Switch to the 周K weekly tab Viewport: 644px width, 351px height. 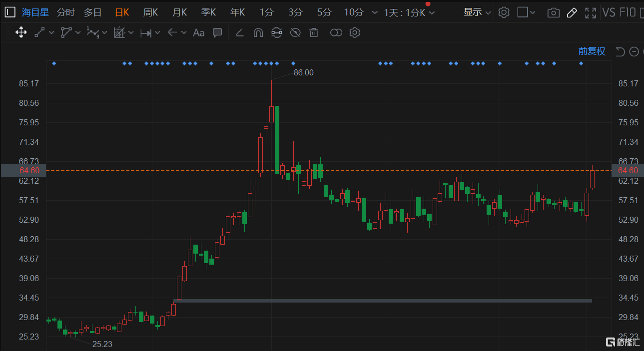150,12
